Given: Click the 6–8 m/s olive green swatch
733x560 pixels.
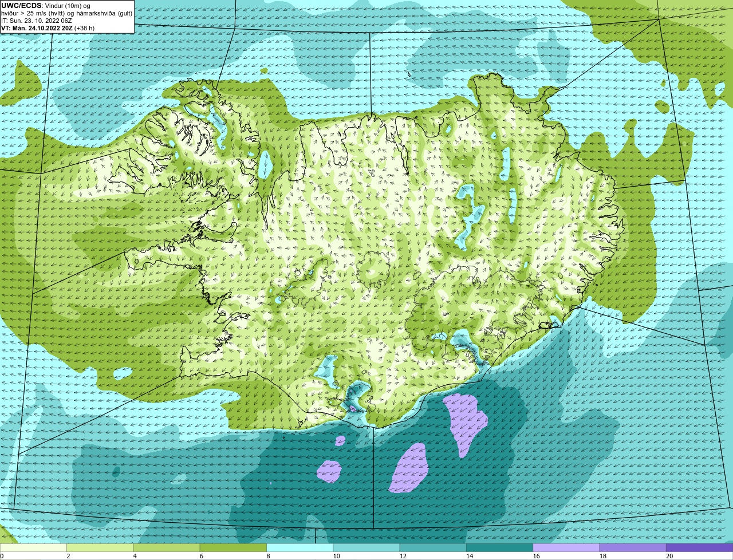Looking at the screenshot, I should [233, 548].
